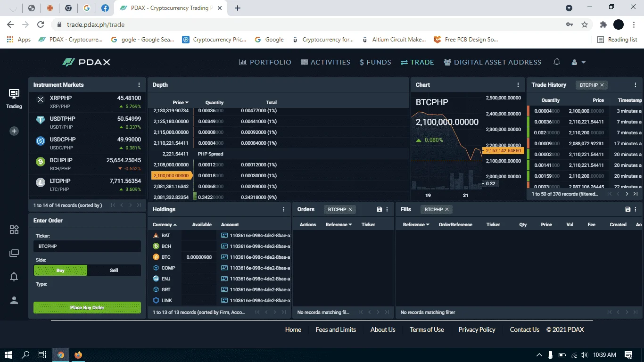Switch to the Facebook browser tab
The image size is (644, 362).
pos(105,8)
